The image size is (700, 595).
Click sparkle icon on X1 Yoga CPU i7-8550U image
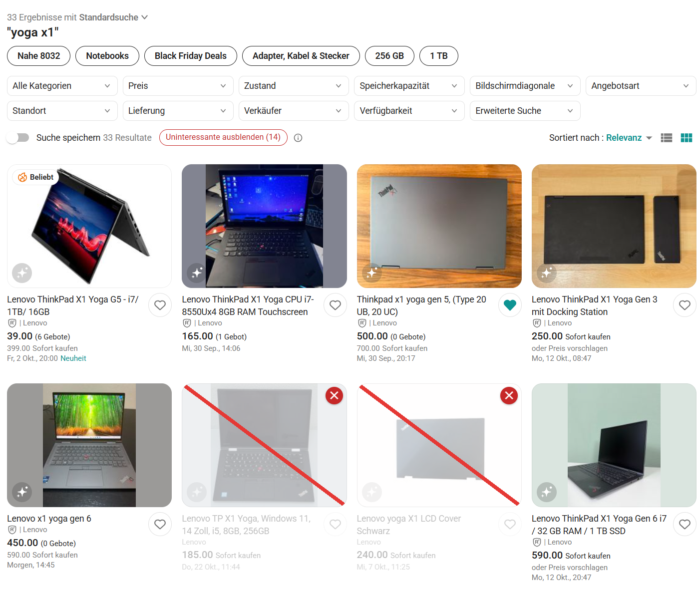[197, 273]
